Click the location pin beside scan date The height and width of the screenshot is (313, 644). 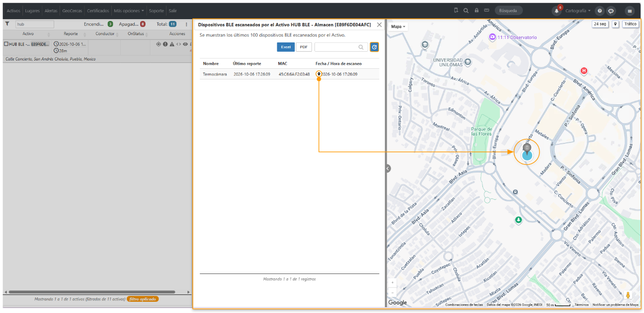pos(319,74)
